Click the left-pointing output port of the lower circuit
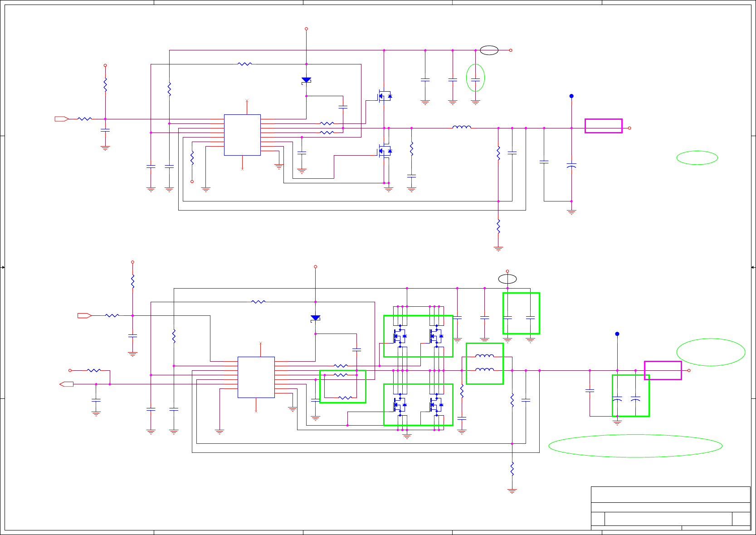 tap(66, 384)
